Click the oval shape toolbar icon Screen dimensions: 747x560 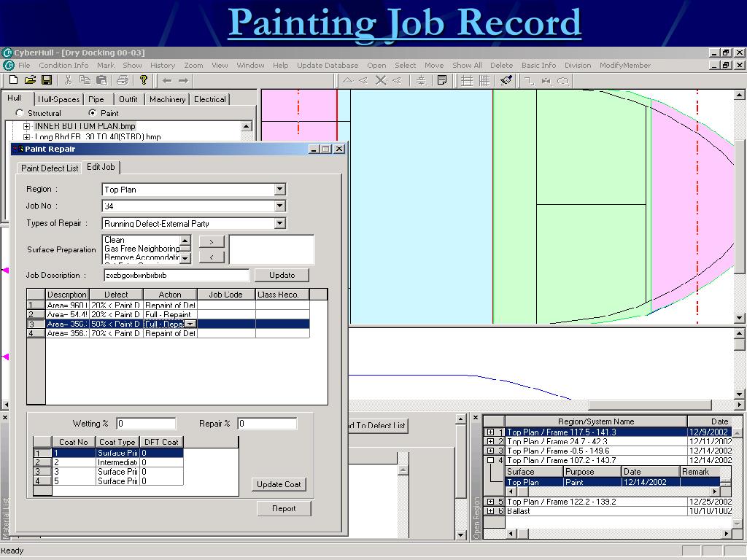point(562,81)
